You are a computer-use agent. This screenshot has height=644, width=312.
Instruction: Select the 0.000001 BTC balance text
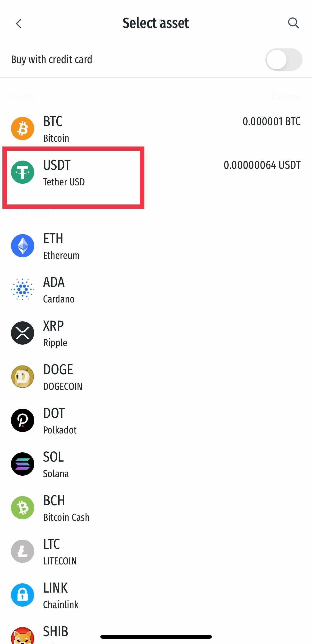(271, 122)
